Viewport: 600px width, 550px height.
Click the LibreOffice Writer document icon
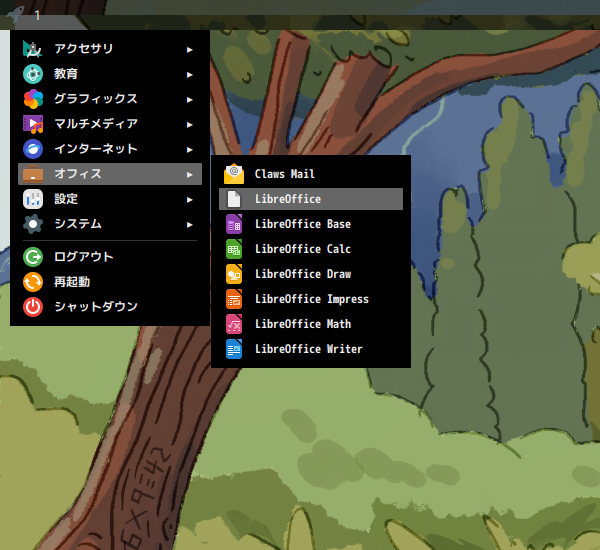(234, 349)
